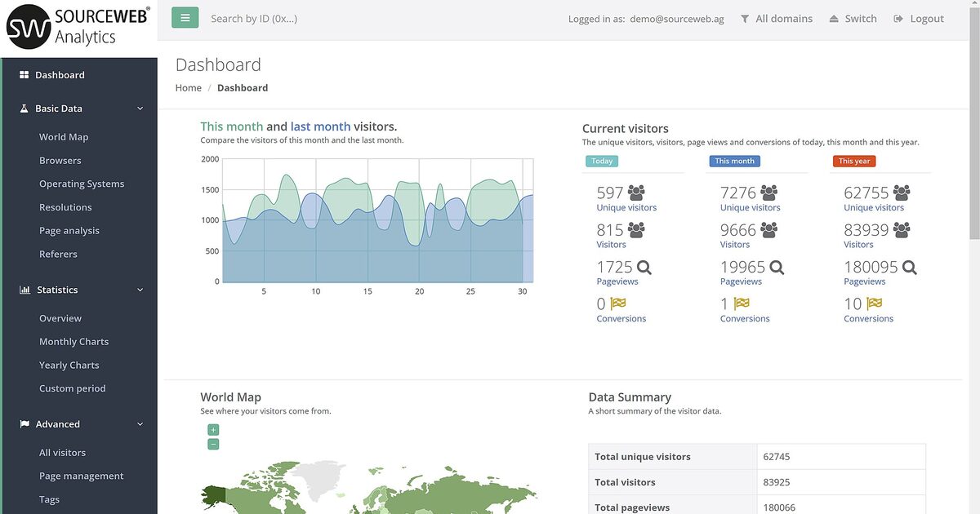Click Visitors link under 83939
Image resolution: width=980 pixels, height=514 pixels.
[858, 245]
